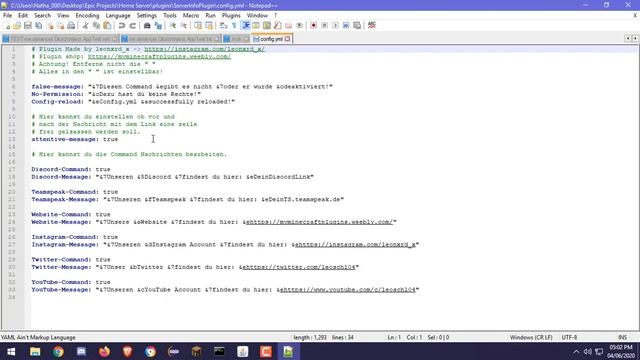Open the Encoding menu
640x360 pixels.
point(87,16)
